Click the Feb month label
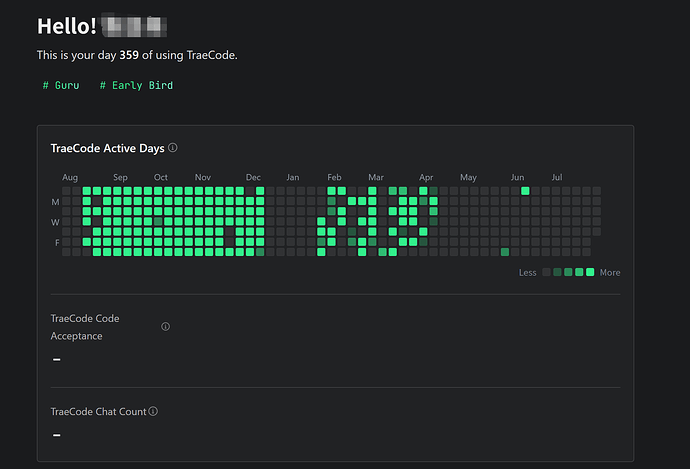 tap(334, 177)
